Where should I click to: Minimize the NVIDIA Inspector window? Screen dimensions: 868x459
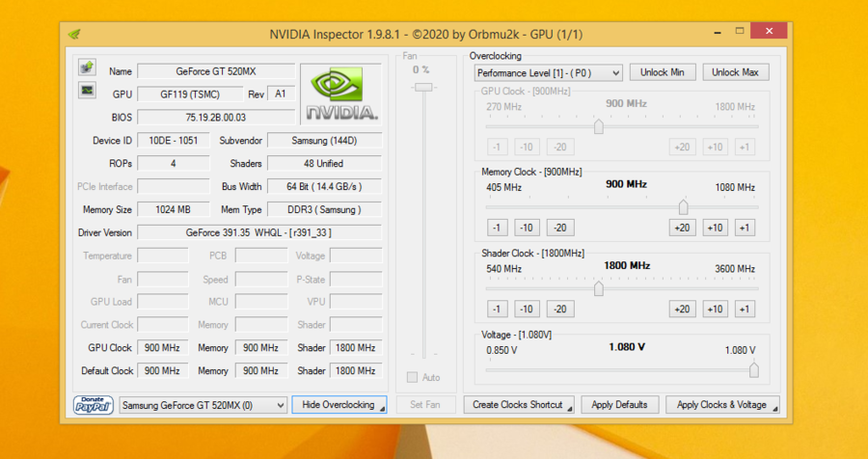pos(718,32)
